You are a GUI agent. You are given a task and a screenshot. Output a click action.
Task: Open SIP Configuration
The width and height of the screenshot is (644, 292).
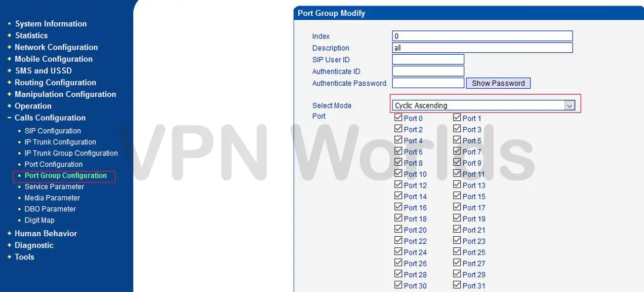click(53, 131)
